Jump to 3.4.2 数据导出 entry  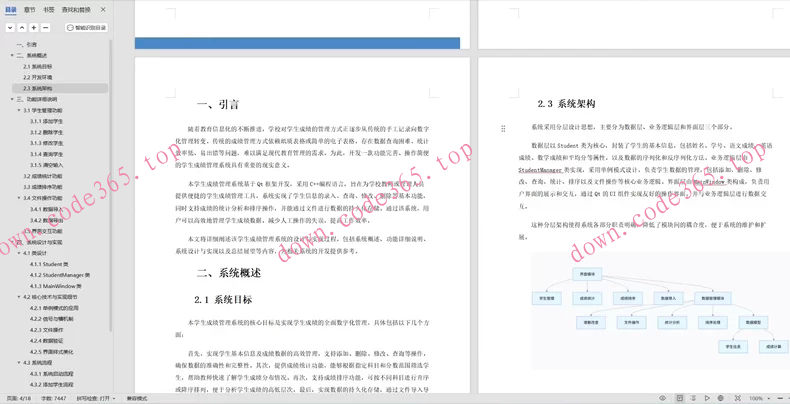coord(46,220)
